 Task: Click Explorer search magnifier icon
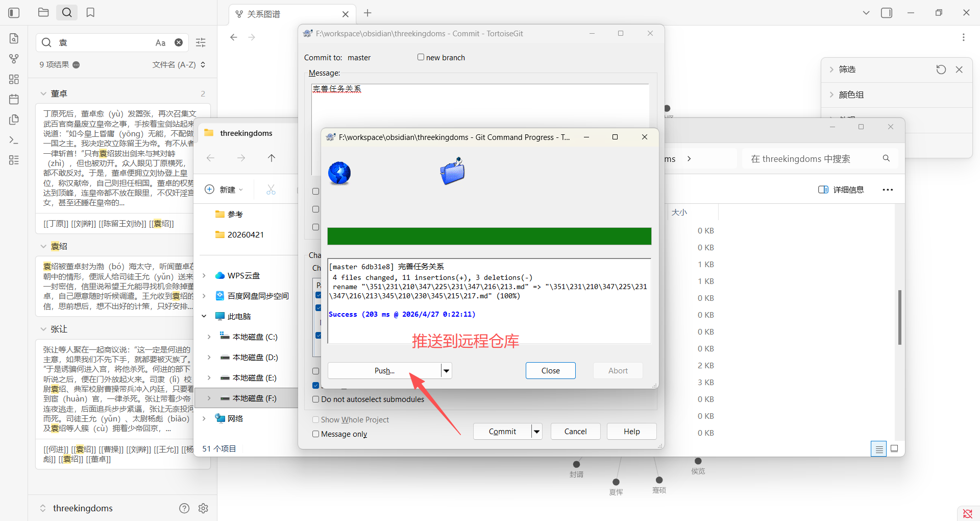(887, 158)
